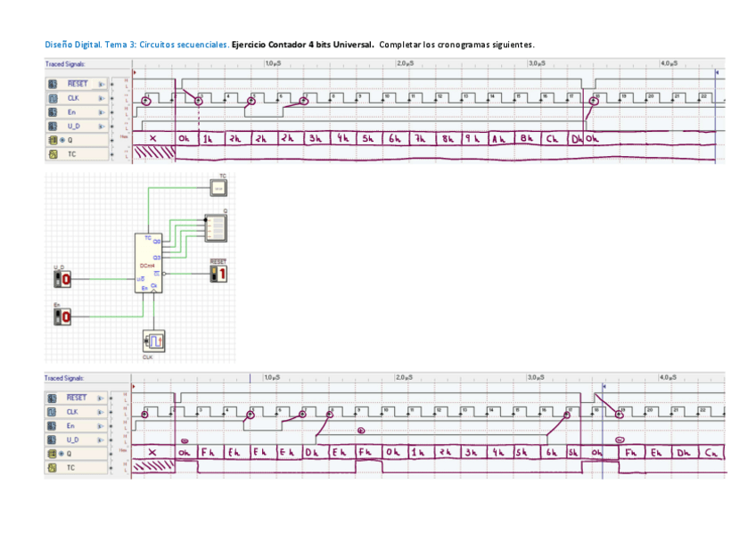Screen dimensions: 756x534
Task: Expand the U_D signal arrow in top trace
Action: click(x=103, y=127)
